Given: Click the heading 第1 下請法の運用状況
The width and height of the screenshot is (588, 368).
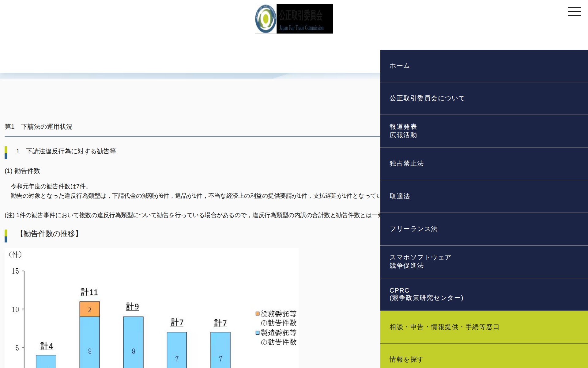Looking at the screenshot, I should click(x=39, y=127).
